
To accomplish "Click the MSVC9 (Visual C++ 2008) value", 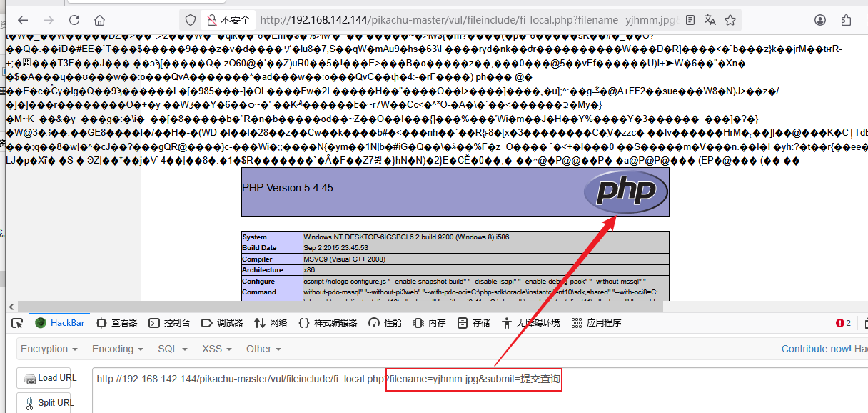I will coord(344,259).
